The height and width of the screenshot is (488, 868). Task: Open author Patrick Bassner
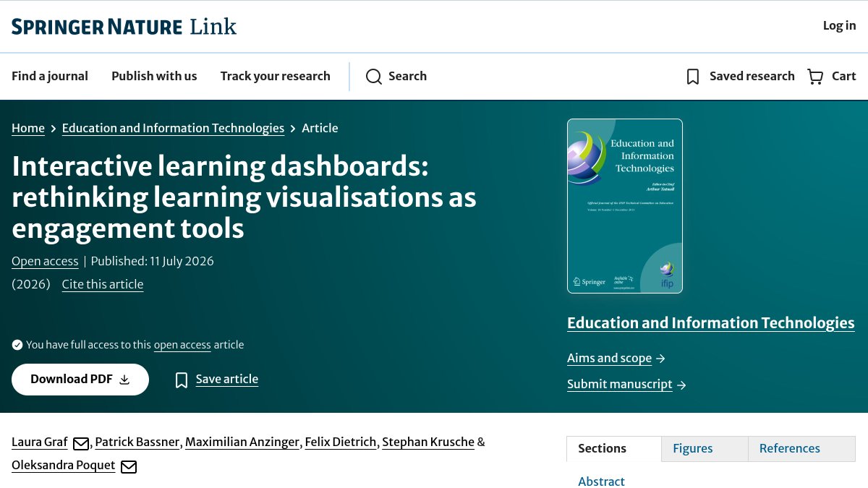[137, 442]
